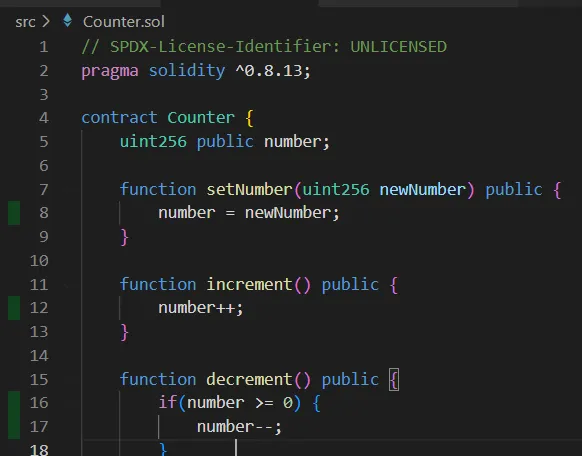Click the version '^0.8.13;' text

[273, 70]
